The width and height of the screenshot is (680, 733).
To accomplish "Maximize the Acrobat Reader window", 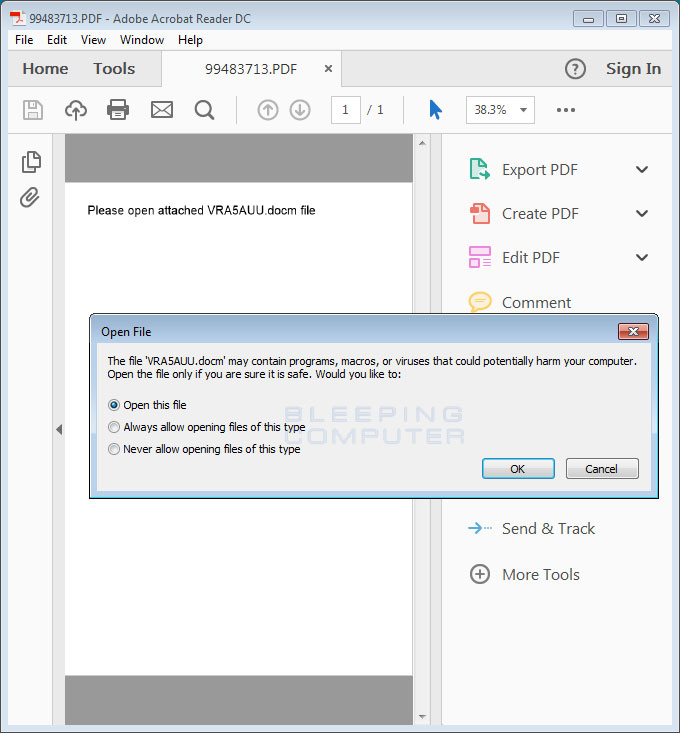I will coord(621,19).
